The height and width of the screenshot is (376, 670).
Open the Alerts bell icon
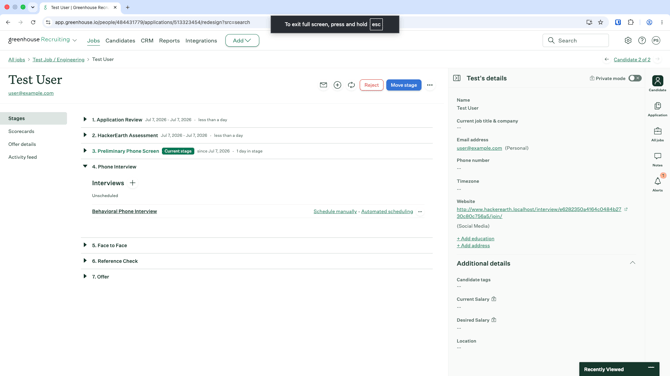(657, 184)
